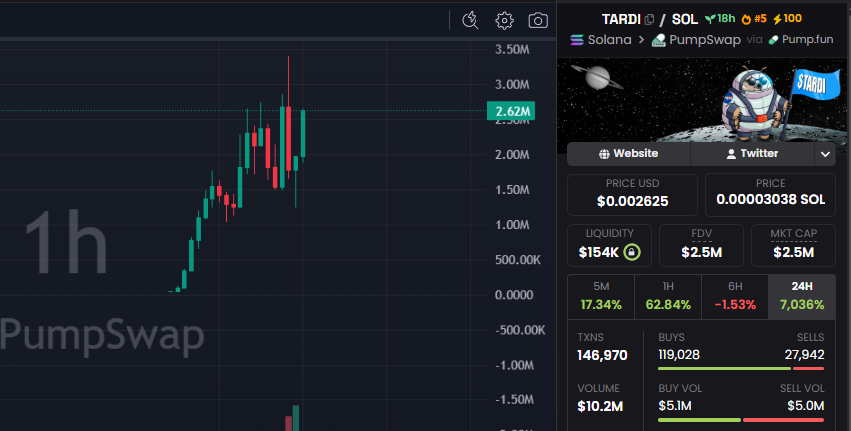Click the Solana chain logo
Viewport: 851px width, 431px height.
click(577, 40)
